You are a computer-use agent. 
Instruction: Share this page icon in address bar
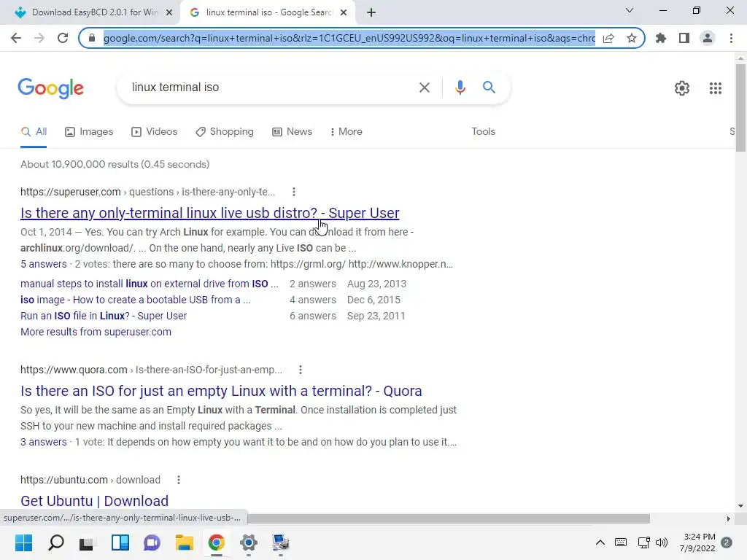tap(608, 38)
